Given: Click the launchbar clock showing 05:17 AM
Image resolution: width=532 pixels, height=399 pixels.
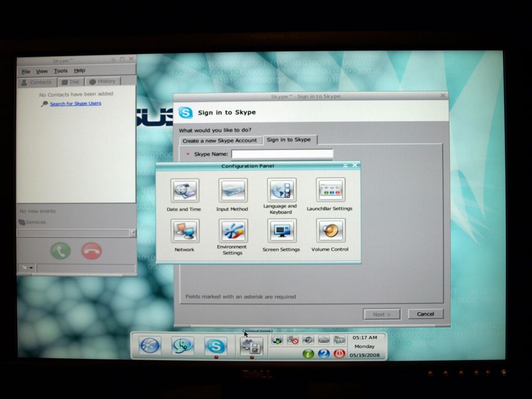Looking at the screenshot, I should pyautogui.click(x=365, y=338).
